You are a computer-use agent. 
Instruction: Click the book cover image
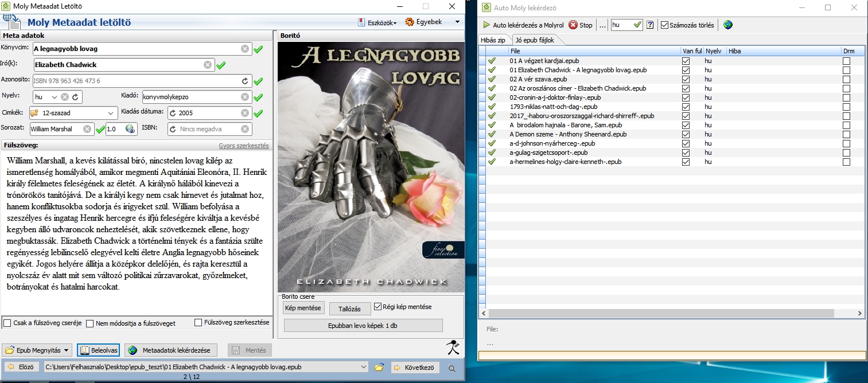[x=371, y=167]
